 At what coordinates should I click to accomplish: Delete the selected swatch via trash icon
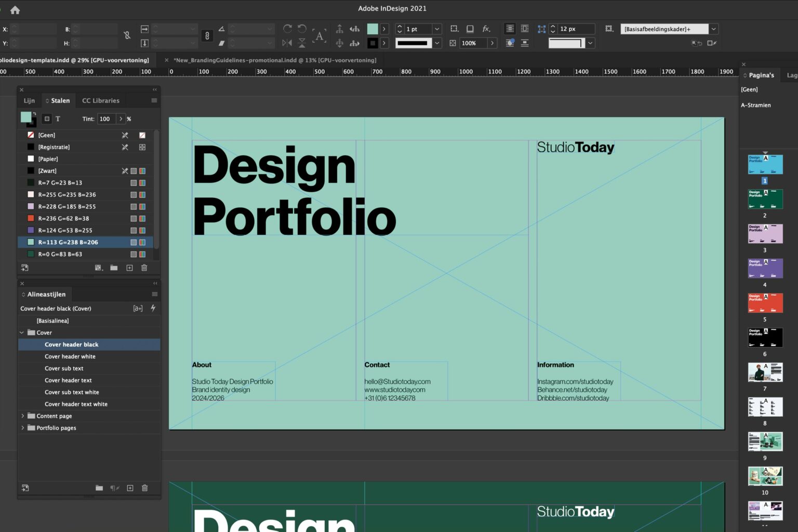pyautogui.click(x=144, y=268)
